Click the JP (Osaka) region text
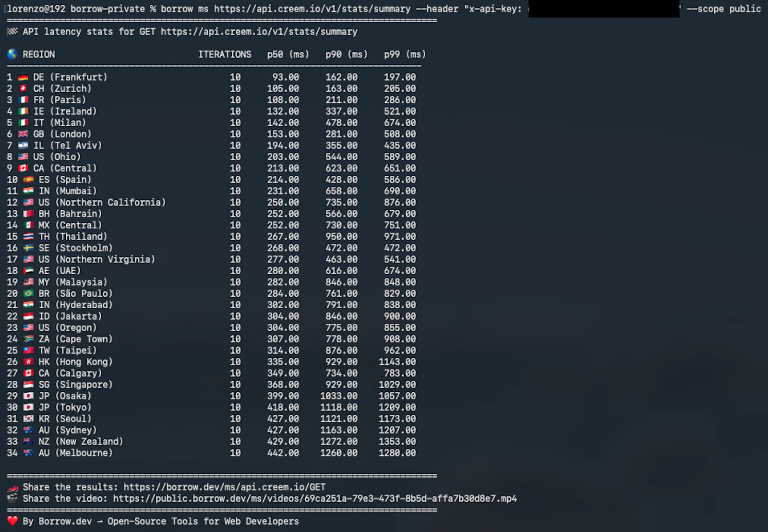 65,396
